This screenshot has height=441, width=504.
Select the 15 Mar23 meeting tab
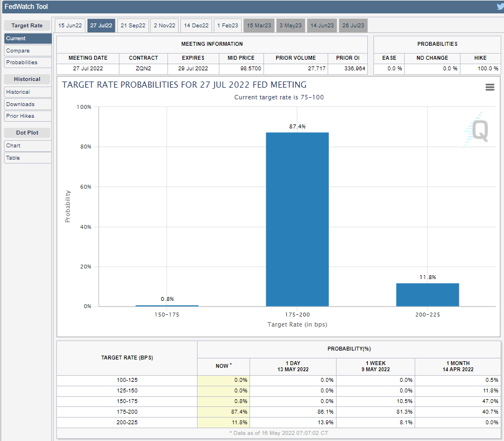pos(258,26)
